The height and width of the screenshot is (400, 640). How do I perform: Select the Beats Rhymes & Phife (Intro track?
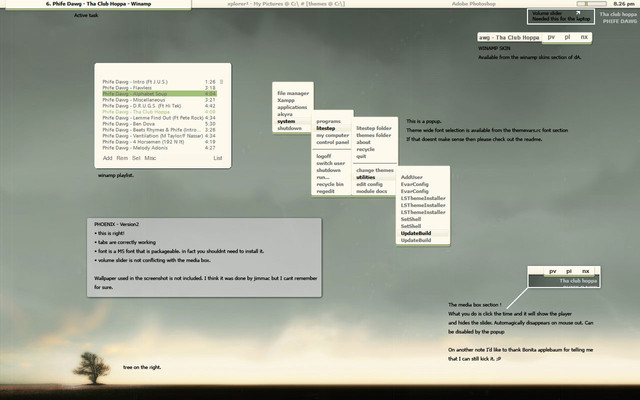click(159, 130)
